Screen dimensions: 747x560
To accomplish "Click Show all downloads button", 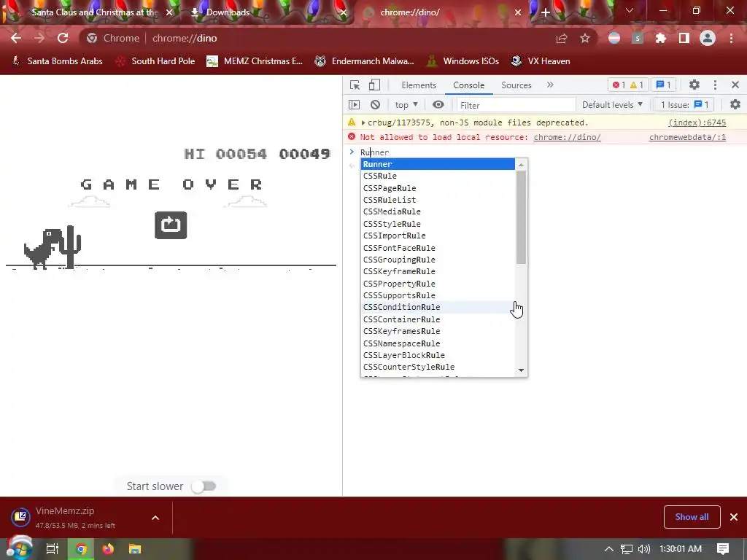I will 692,517.
